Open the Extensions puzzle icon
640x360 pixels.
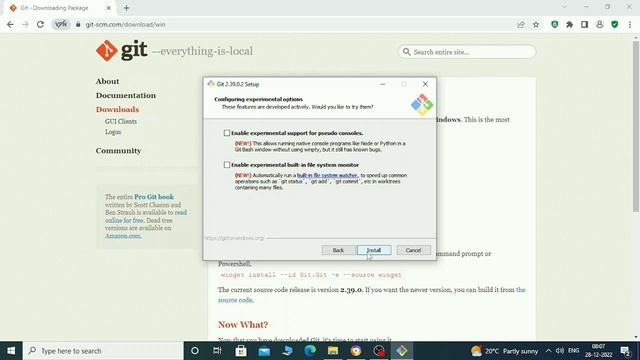pos(569,24)
